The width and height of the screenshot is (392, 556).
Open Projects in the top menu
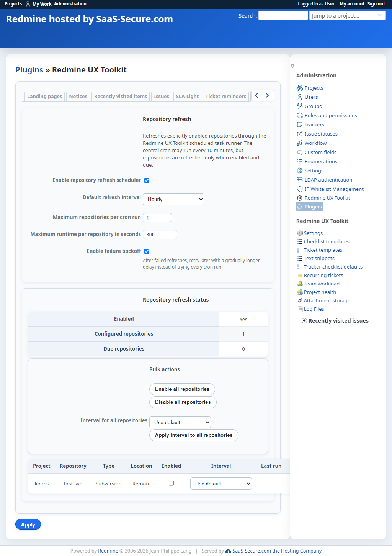pos(13,4)
